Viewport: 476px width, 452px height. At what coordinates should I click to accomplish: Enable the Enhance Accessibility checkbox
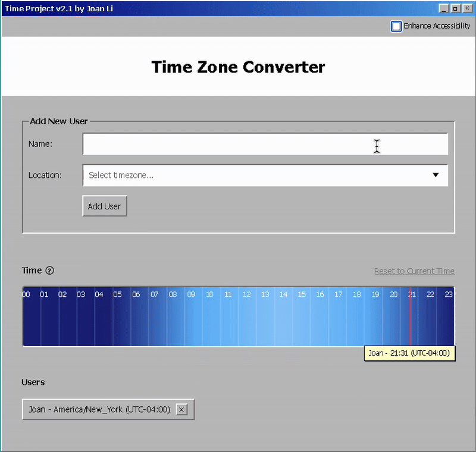pos(396,26)
